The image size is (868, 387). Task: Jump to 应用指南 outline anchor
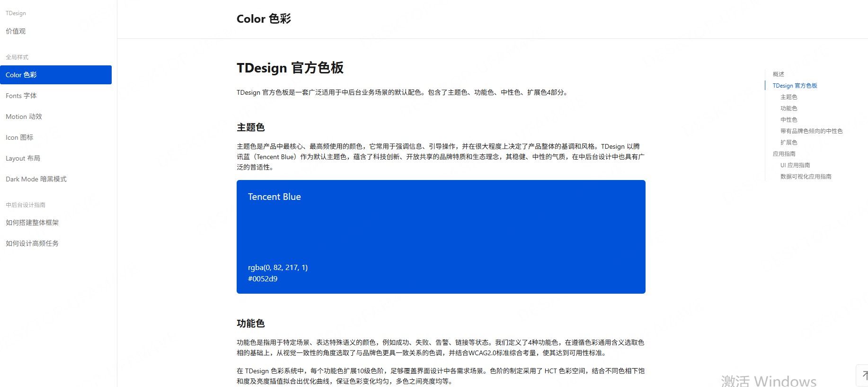(x=784, y=154)
